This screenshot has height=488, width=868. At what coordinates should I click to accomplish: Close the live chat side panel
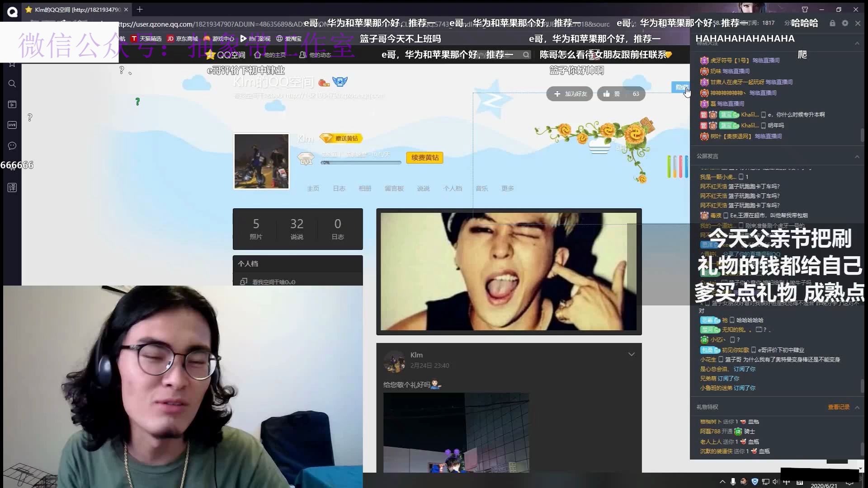(858, 23)
